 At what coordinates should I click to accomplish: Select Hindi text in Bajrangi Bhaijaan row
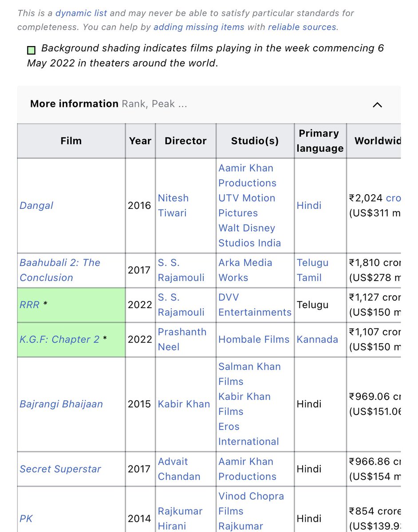(309, 404)
